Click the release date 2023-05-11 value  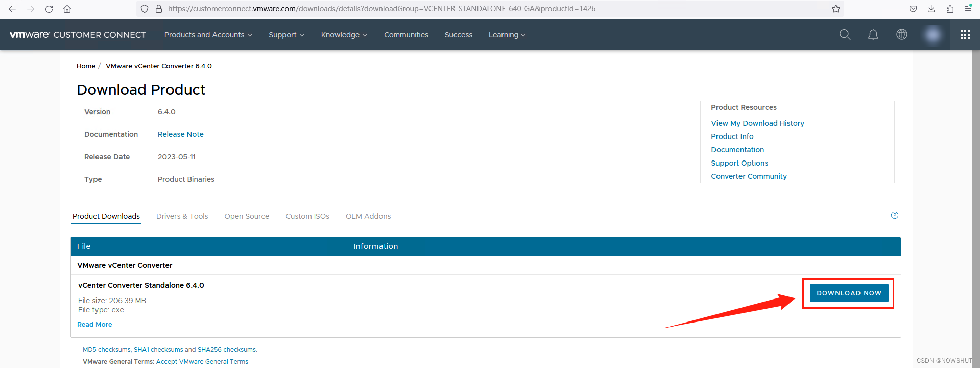177,157
